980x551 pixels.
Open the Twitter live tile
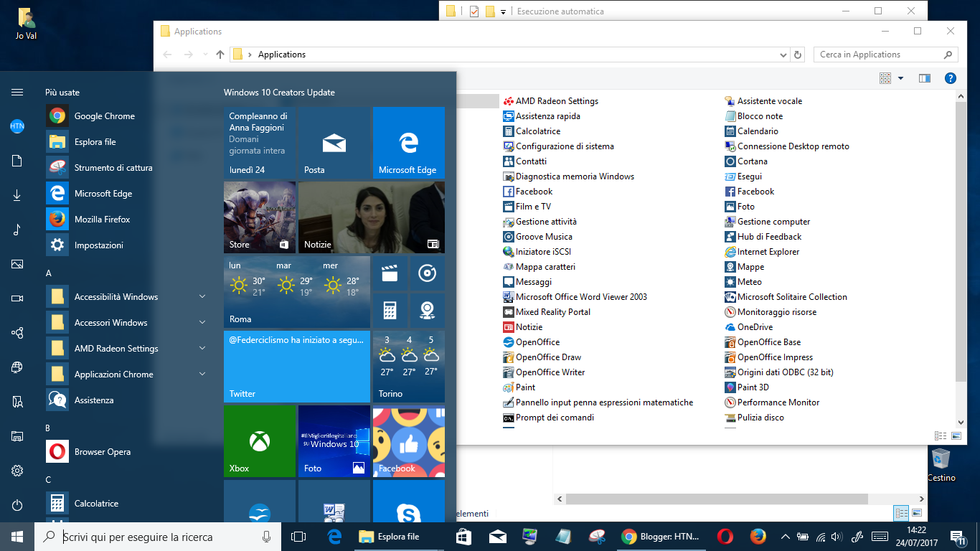pos(297,367)
